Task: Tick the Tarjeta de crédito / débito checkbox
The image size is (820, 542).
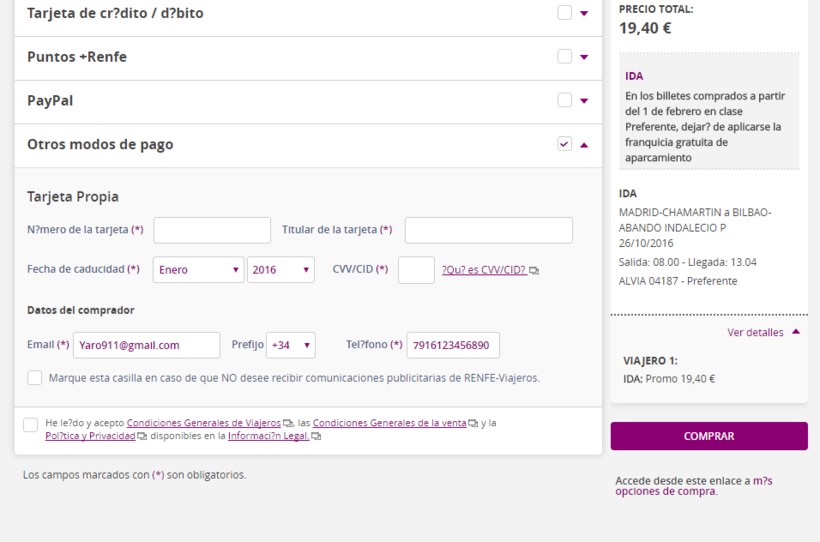Action: click(x=564, y=12)
